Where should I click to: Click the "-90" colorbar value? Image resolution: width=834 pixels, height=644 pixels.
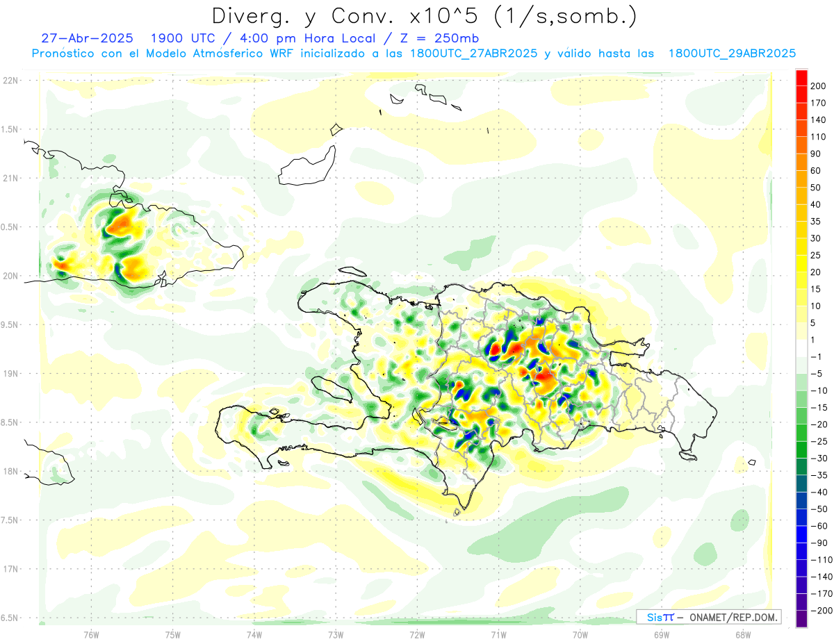pyautogui.click(x=819, y=543)
